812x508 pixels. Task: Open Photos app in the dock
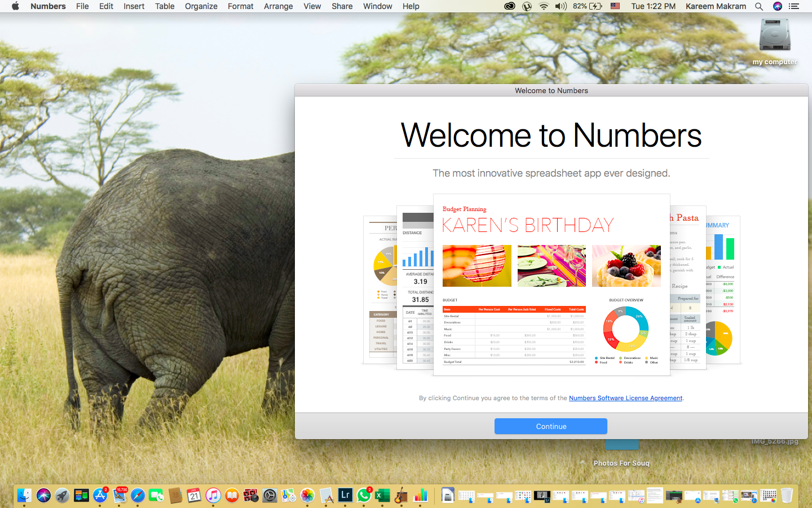tap(307, 495)
